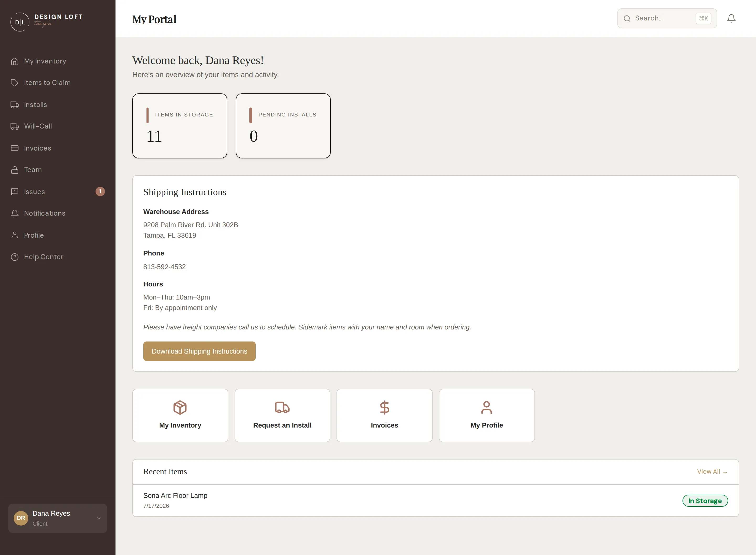Click the chat flag icon beside Issues
Image resolution: width=756 pixels, height=555 pixels.
(14, 191)
